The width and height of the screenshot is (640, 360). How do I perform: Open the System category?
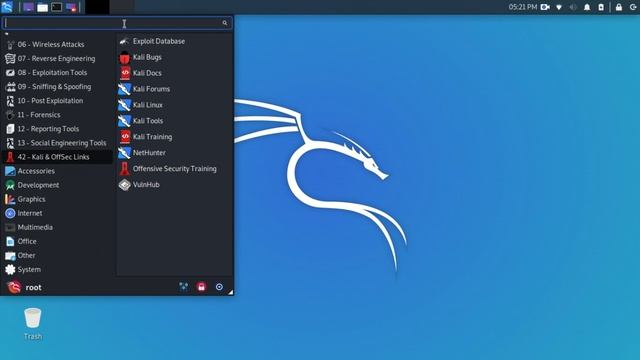(57, 270)
